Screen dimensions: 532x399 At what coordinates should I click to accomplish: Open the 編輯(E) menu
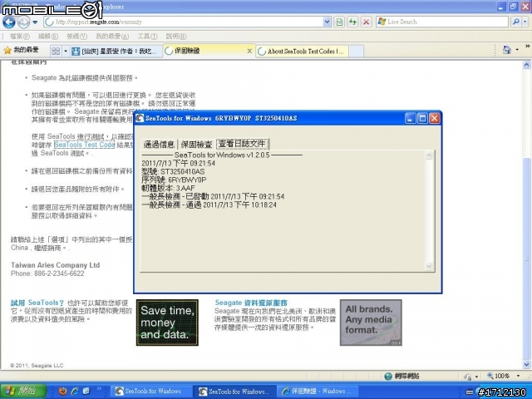[48, 37]
